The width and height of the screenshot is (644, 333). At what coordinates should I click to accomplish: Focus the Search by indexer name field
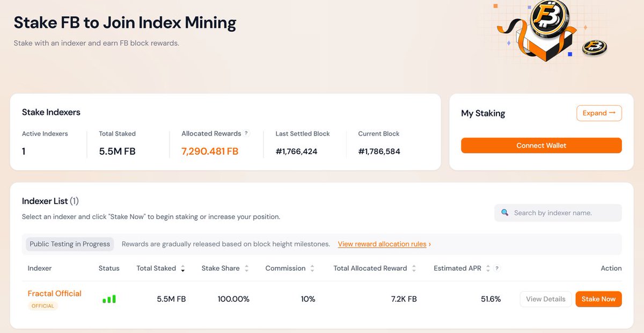tap(558, 213)
